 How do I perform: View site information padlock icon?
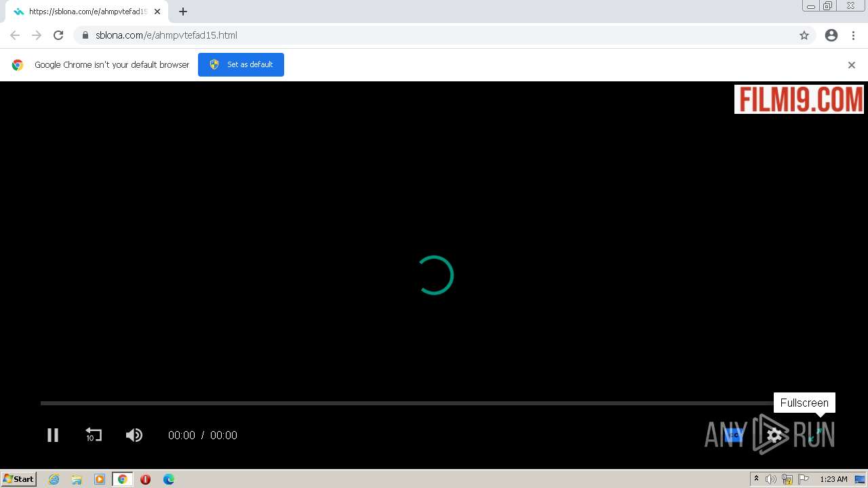85,35
